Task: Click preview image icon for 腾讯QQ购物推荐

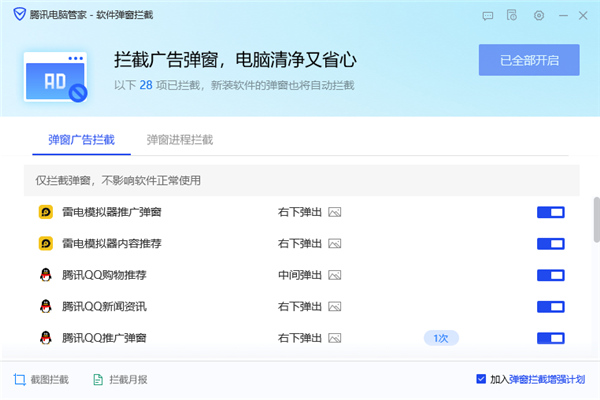Action: [x=335, y=275]
